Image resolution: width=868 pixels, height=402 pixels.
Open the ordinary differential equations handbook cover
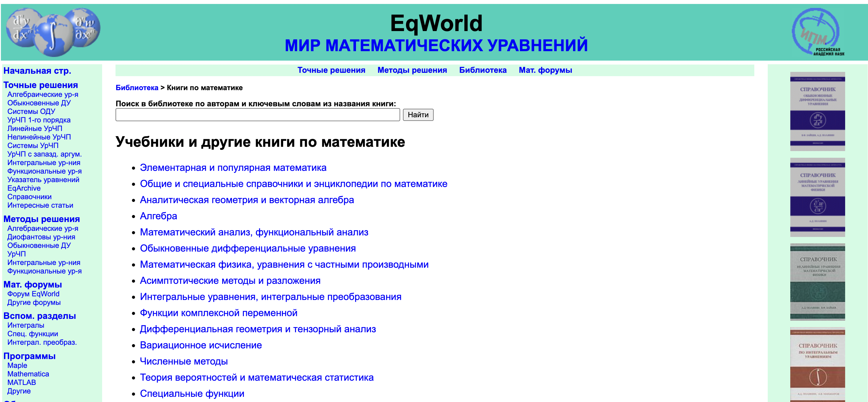pyautogui.click(x=817, y=111)
